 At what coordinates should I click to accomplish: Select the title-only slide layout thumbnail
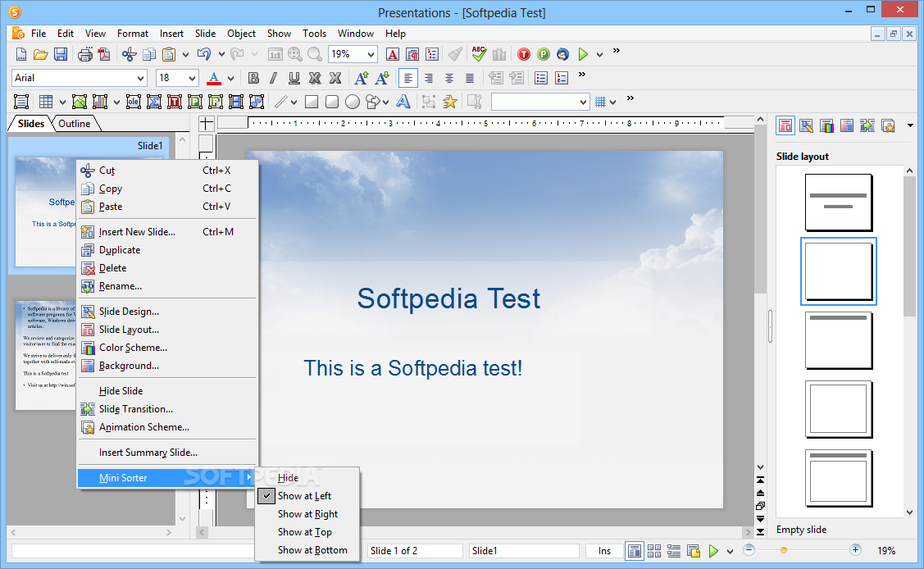(x=838, y=340)
